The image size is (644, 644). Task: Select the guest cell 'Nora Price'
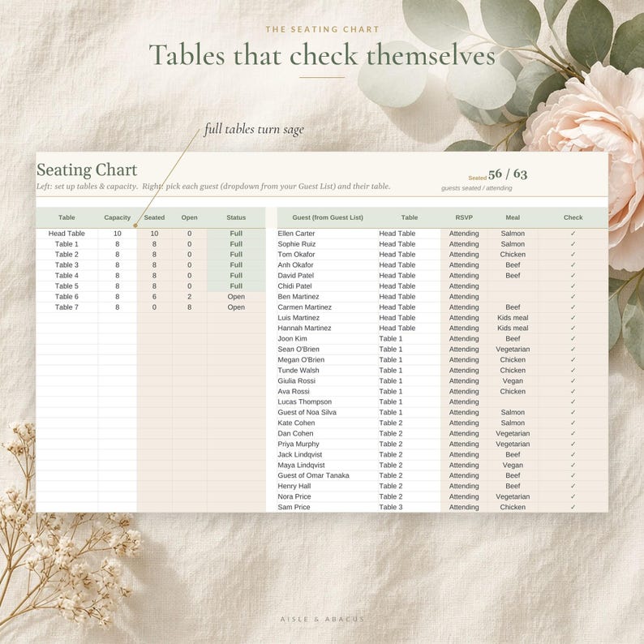(328, 496)
